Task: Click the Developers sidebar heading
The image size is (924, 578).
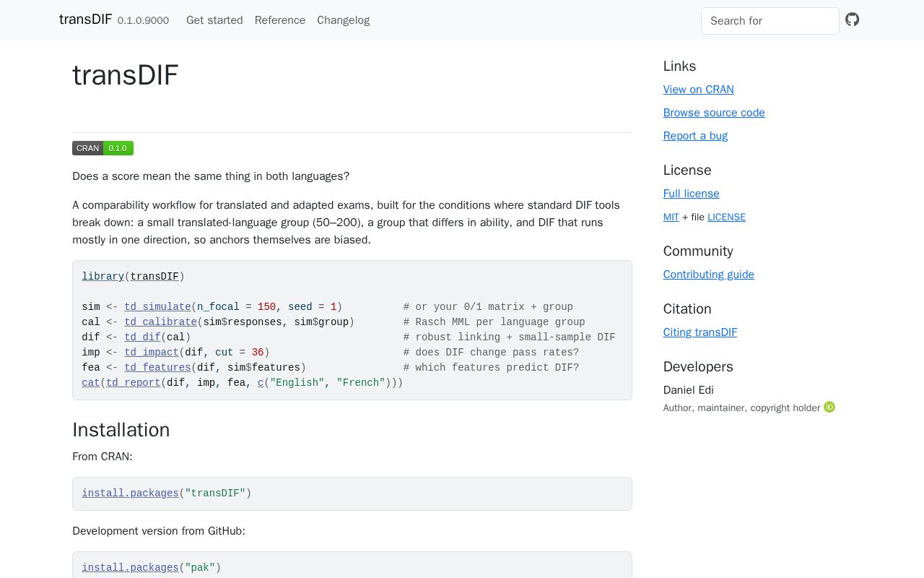Action: (698, 367)
